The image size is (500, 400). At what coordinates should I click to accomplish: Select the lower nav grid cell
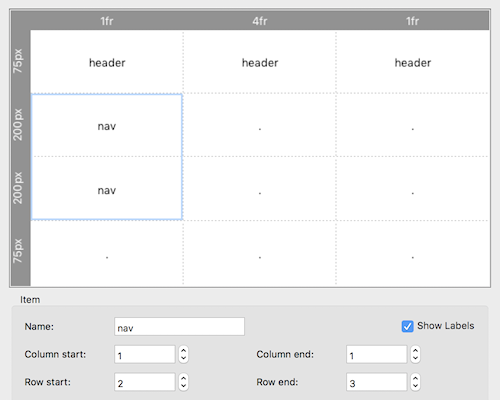(x=107, y=188)
